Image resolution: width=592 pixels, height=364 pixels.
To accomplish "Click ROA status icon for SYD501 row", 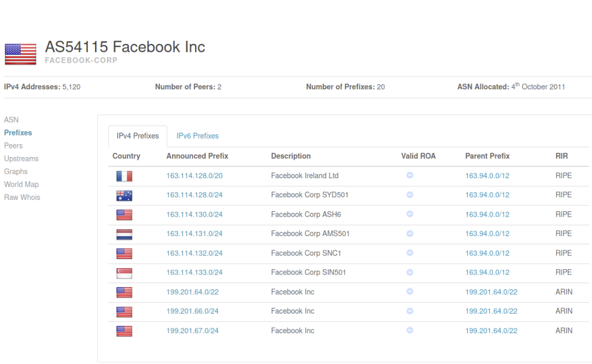I will [410, 194].
